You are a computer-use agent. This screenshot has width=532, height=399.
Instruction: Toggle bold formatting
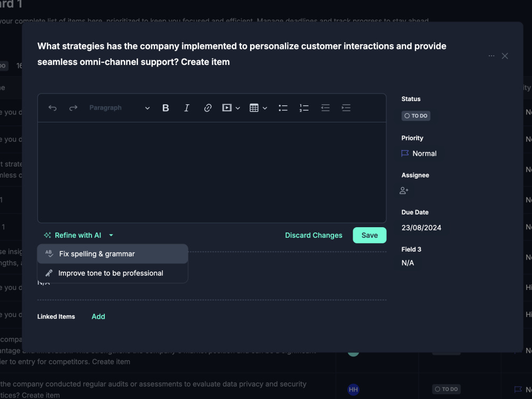165,108
